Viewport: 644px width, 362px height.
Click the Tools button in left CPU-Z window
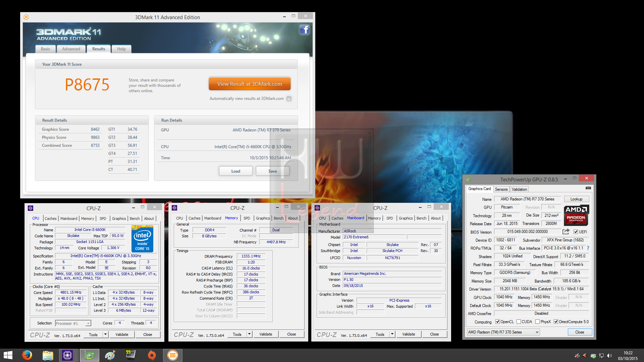point(93,335)
